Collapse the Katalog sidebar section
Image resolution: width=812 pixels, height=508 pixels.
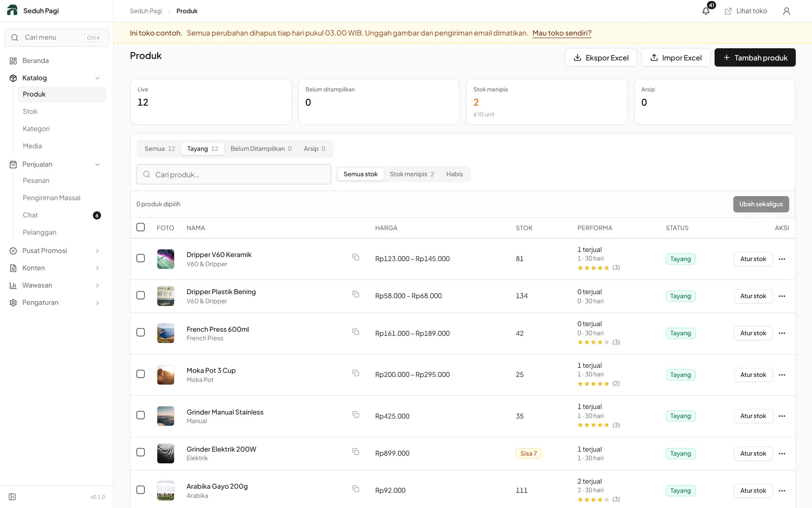(97, 78)
